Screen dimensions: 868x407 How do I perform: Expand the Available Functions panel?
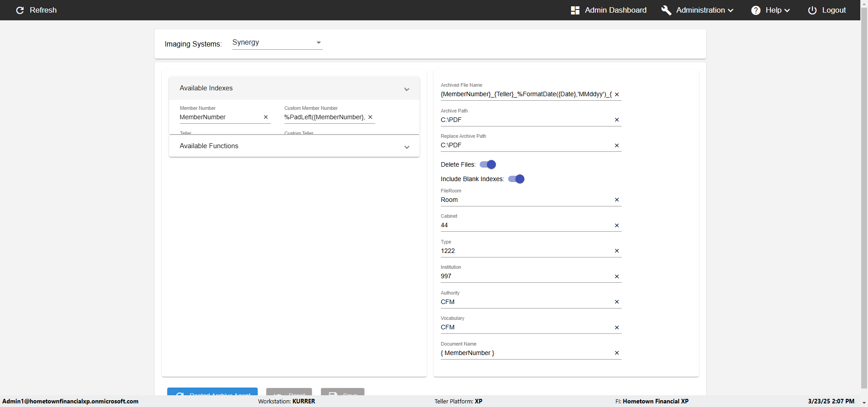[406, 147]
